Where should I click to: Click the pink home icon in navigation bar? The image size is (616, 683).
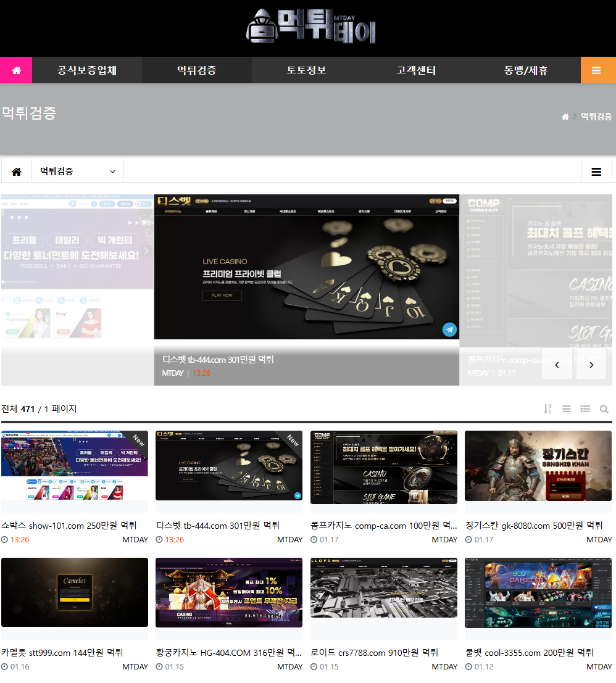[16, 70]
